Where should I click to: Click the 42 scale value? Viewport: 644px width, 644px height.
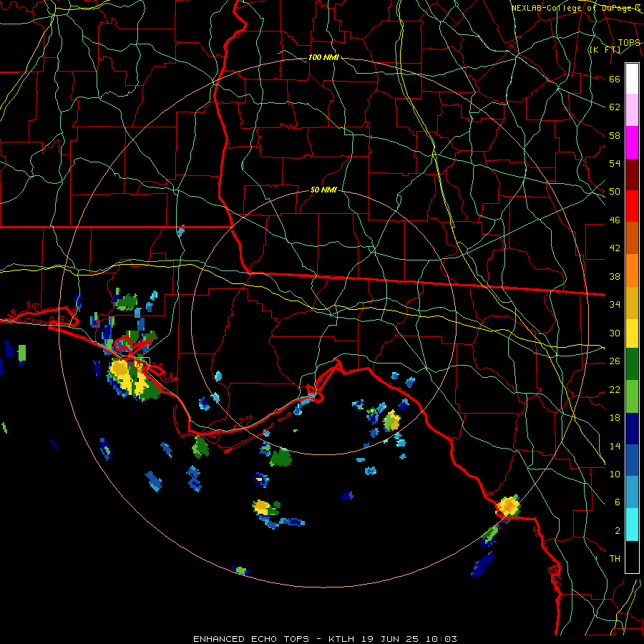click(x=615, y=248)
